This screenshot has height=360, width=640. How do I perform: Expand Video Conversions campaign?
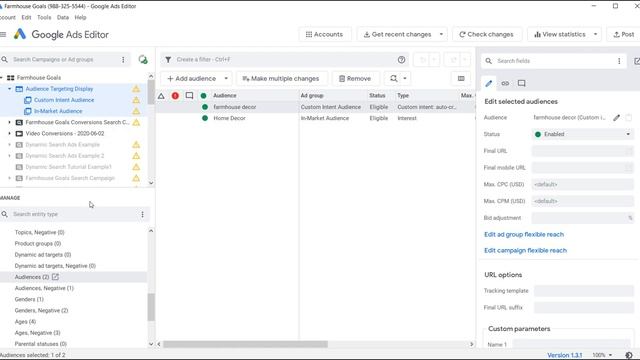[9, 133]
